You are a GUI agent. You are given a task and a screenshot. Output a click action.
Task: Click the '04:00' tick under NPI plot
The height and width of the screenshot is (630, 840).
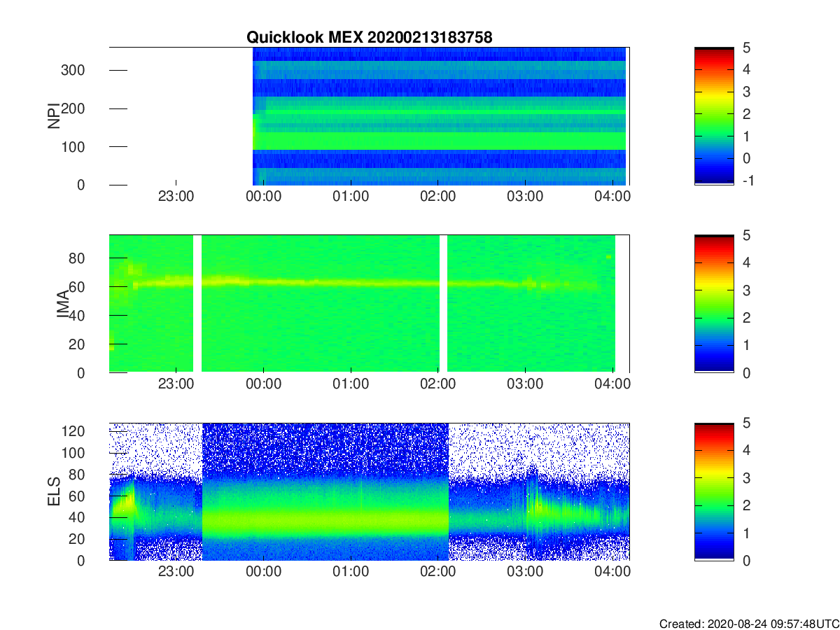612,197
